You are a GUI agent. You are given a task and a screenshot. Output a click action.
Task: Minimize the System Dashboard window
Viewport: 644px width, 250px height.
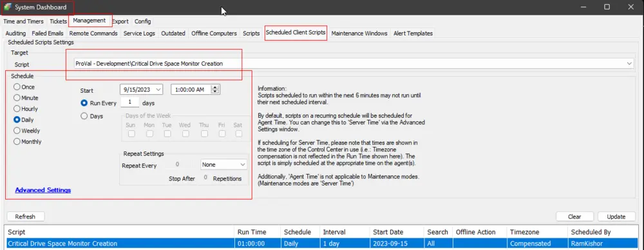click(x=583, y=6)
